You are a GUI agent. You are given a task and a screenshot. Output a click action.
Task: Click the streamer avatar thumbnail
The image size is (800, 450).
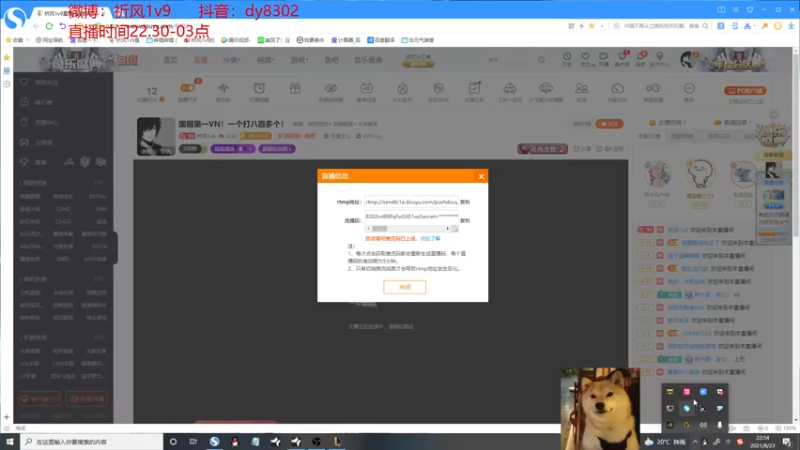pos(156,136)
